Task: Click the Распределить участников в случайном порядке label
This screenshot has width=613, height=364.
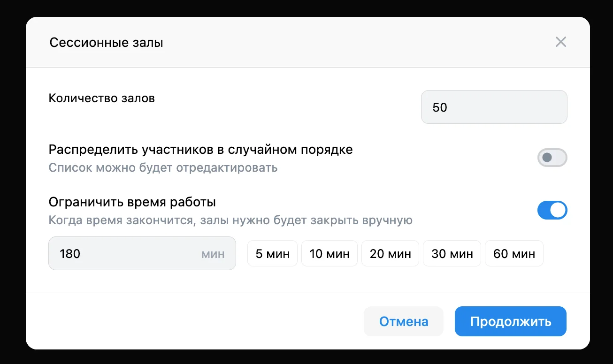Action: tap(200, 150)
